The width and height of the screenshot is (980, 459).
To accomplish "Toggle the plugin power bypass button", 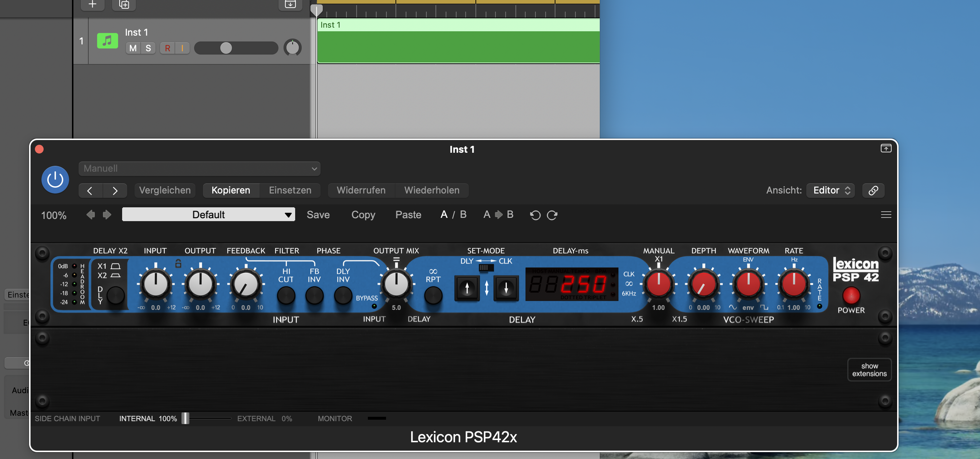I will 55,179.
